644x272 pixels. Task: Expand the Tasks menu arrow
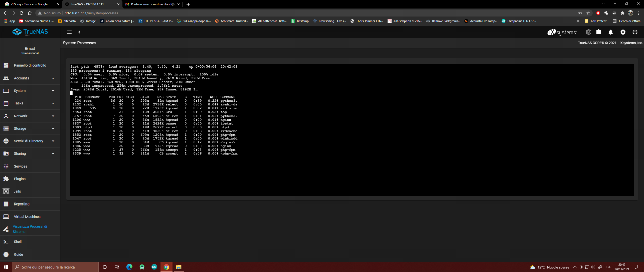[x=53, y=103]
